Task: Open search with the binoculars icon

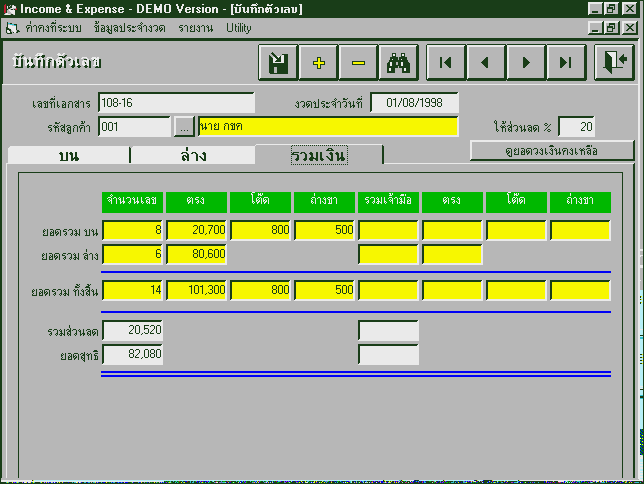Action: [399, 62]
